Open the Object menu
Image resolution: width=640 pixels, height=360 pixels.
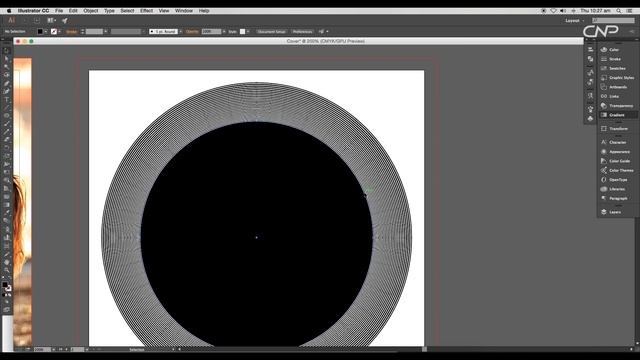pos(91,11)
